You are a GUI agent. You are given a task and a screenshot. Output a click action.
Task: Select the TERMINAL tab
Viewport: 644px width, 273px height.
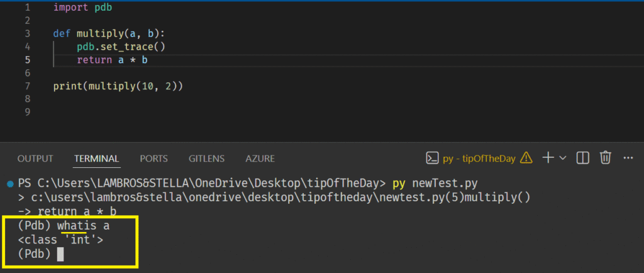96,159
